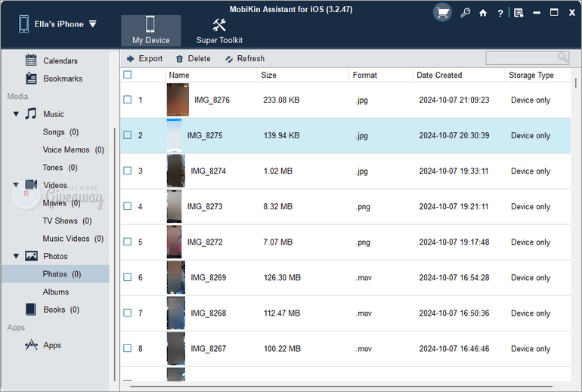The image size is (582, 392).
Task: Click the Apps store icon
Action: [31, 345]
